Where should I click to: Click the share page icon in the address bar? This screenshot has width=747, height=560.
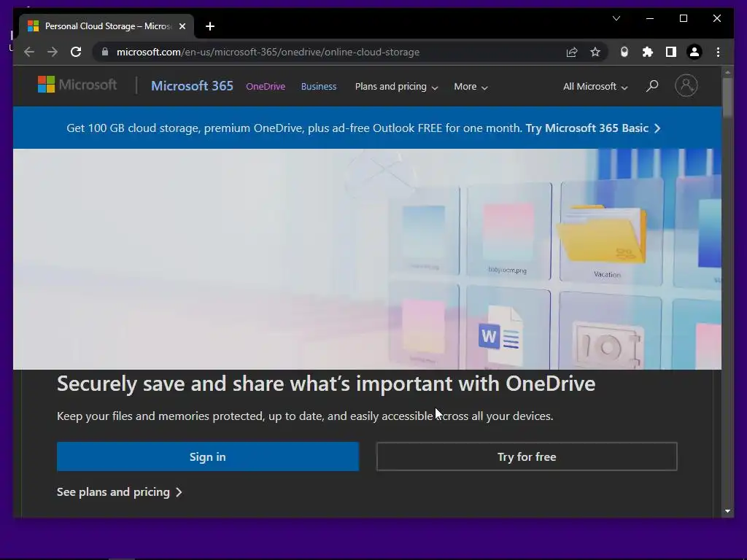(572, 52)
